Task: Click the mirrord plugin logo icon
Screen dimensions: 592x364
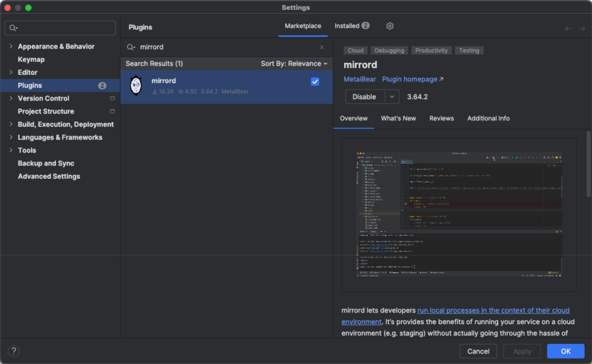Action: click(136, 86)
